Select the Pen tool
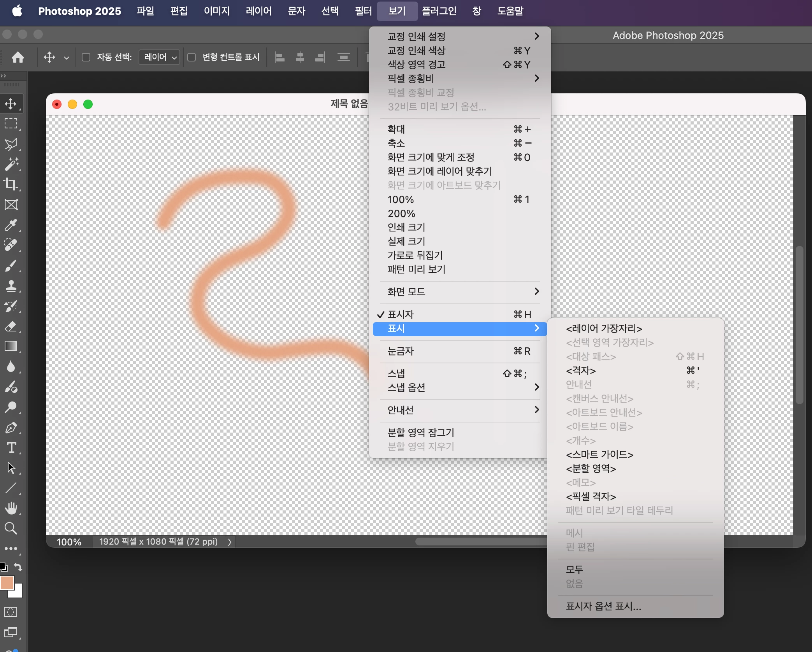The image size is (812, 652). coord(11,428)
